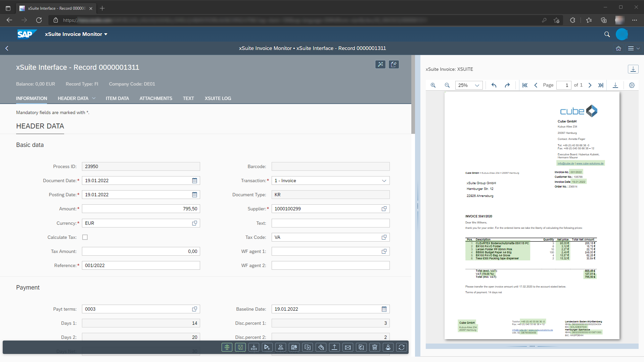Zoom in on the invoice preview

click(433, 85)
